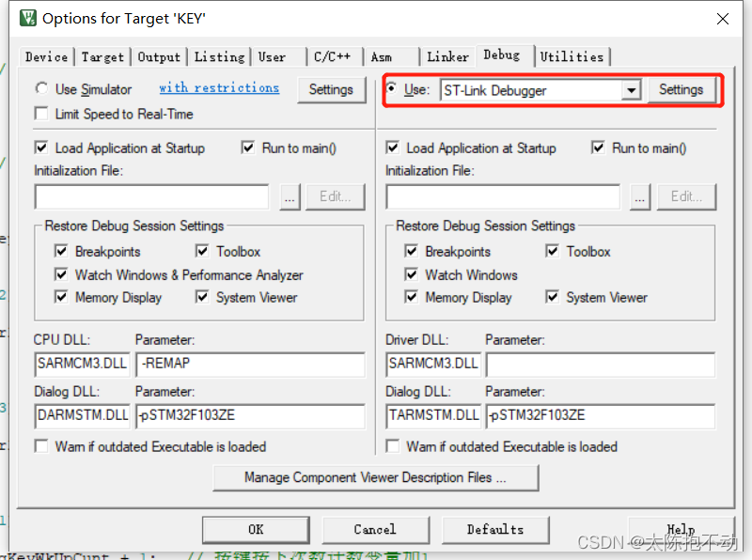Click CPU DLL field SARMCM3.DLL
The image size is (752, 560).
[82, 364]
